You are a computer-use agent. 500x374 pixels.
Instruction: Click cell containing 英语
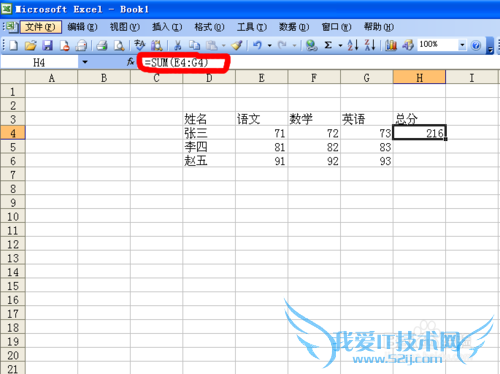(367, 119)
